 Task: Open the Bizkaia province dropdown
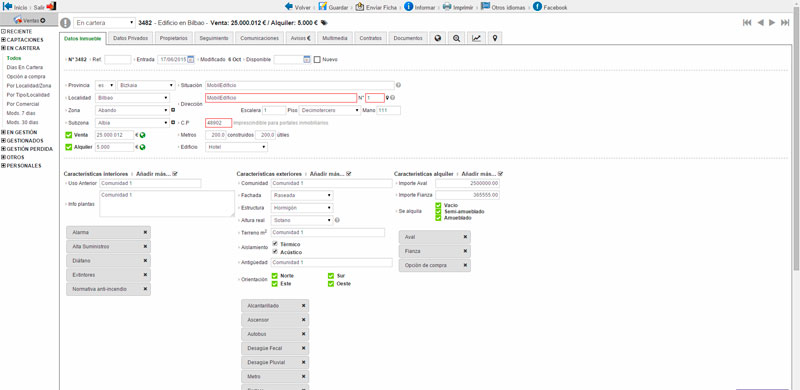(146, 85)
